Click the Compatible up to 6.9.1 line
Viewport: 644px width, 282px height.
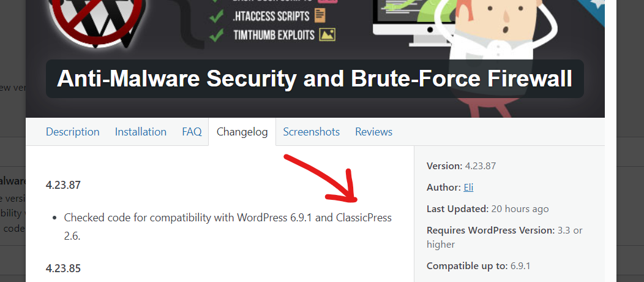coord(478,265)
